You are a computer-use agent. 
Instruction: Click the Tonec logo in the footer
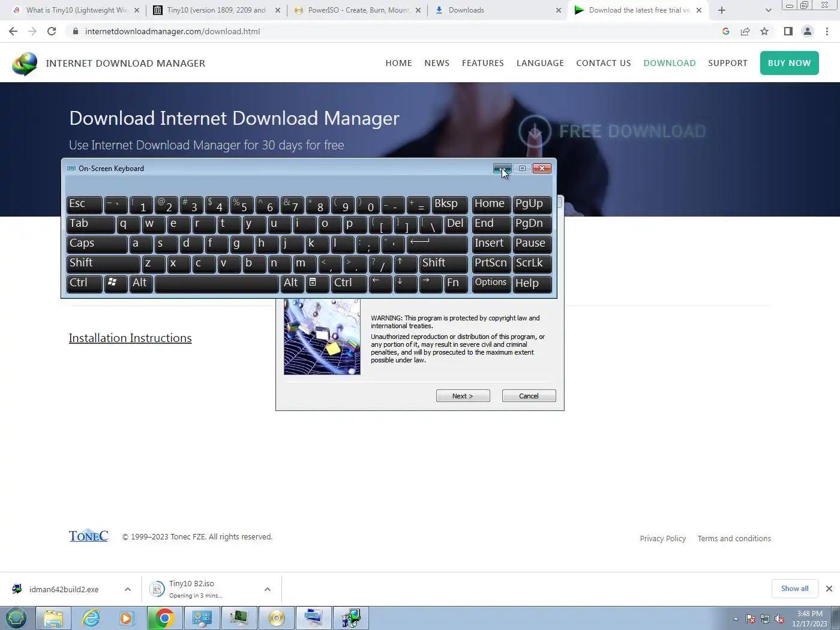[x=88, y=536]
